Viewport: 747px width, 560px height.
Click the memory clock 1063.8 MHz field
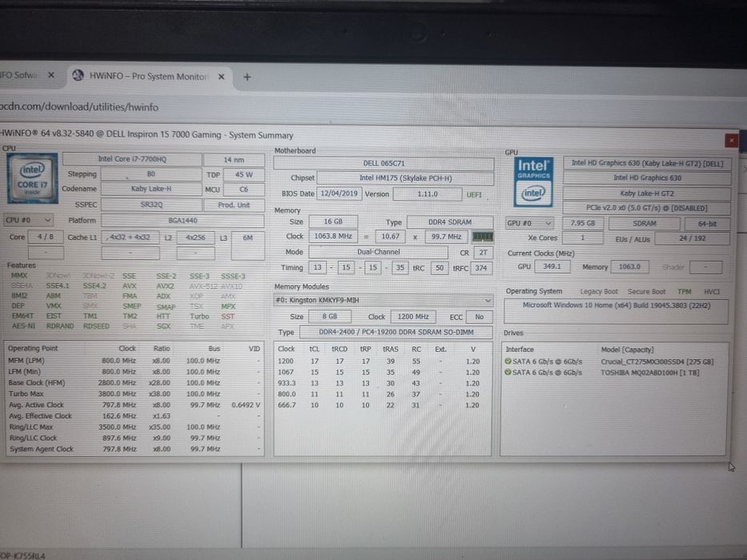(x=333, y=236)
